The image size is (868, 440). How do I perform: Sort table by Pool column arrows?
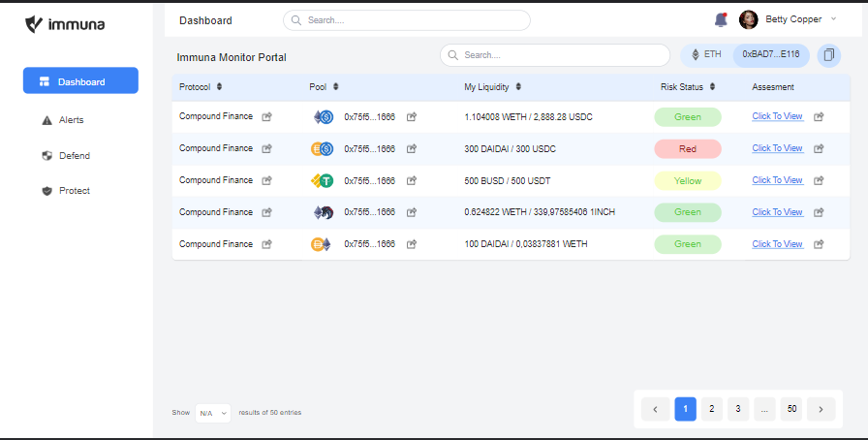coord(335,86)
